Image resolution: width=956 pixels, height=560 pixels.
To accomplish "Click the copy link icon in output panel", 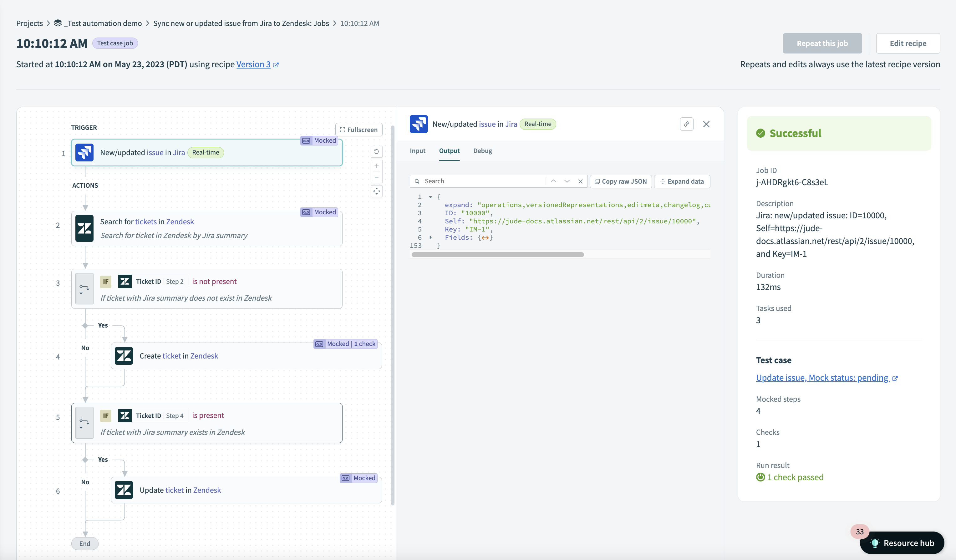I will point(687,123).
